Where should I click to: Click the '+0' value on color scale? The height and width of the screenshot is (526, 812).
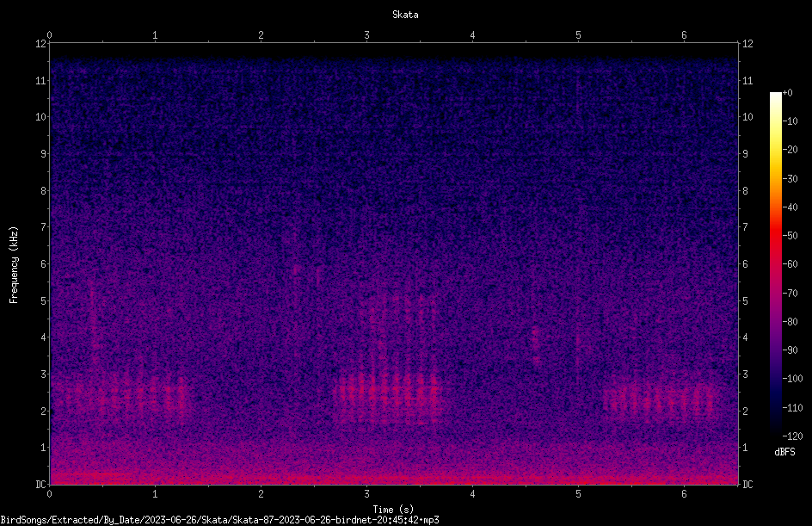(787, 93)
